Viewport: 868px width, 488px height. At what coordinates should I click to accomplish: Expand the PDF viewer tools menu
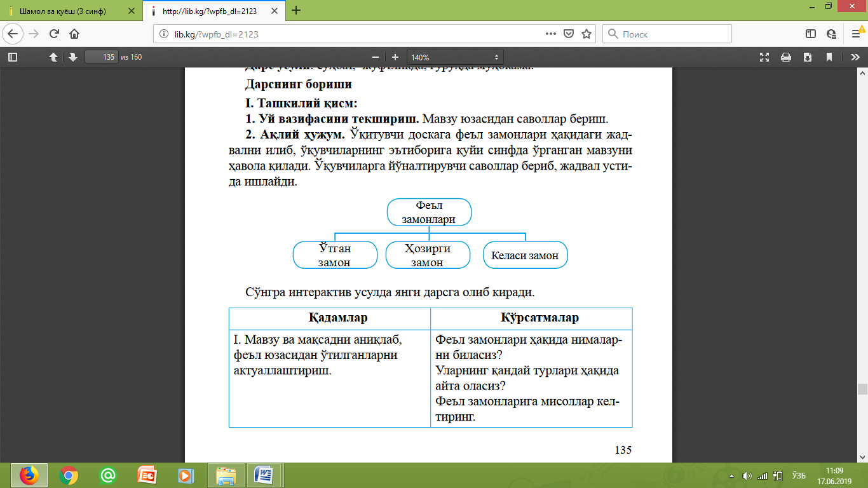[x=855, y=57]
